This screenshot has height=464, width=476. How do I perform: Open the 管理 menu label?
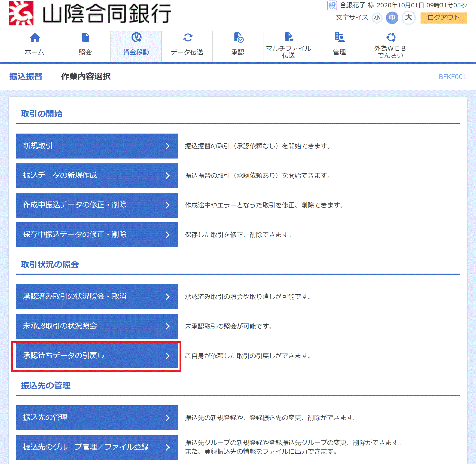pyautogui.click(x=339, y=52)
